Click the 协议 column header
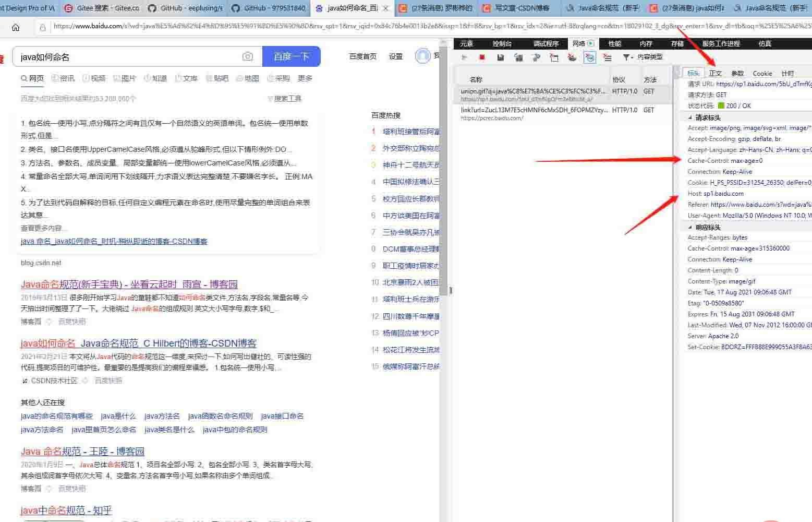Image resolution: width=812 pixels, height=522 pixels. (619, 79)
